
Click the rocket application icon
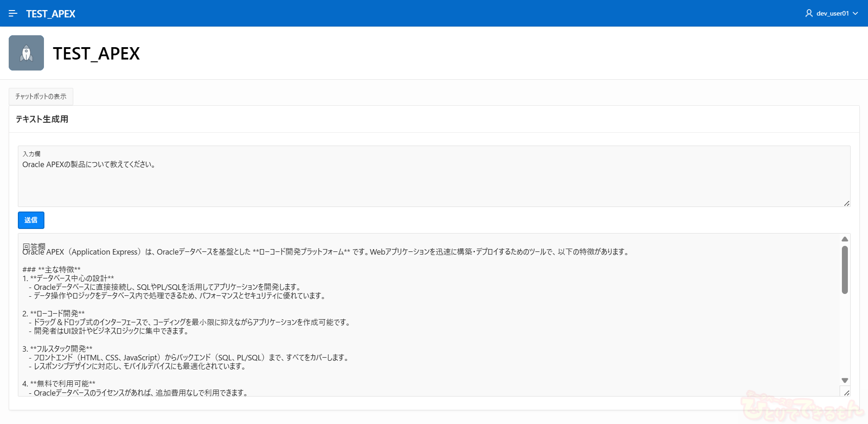tap(26, 53)
